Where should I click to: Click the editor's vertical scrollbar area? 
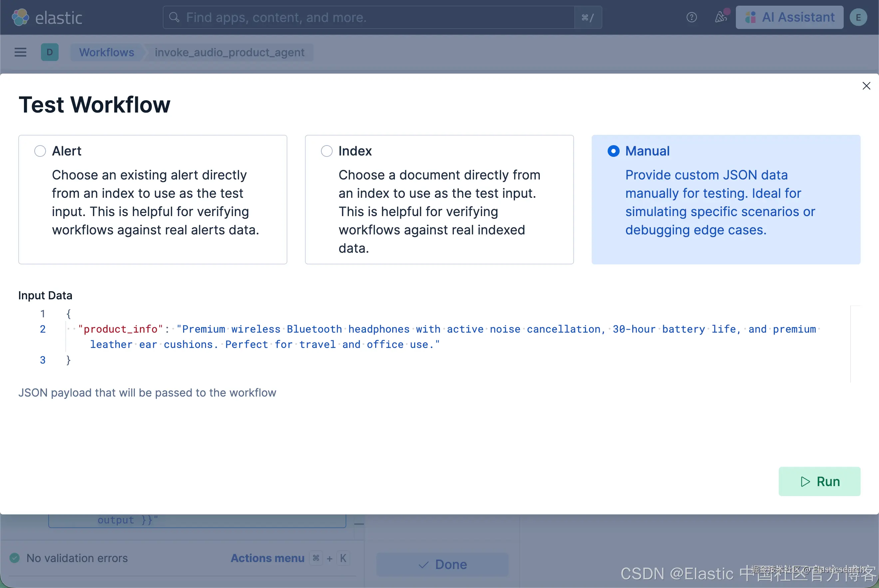(855, 344)
